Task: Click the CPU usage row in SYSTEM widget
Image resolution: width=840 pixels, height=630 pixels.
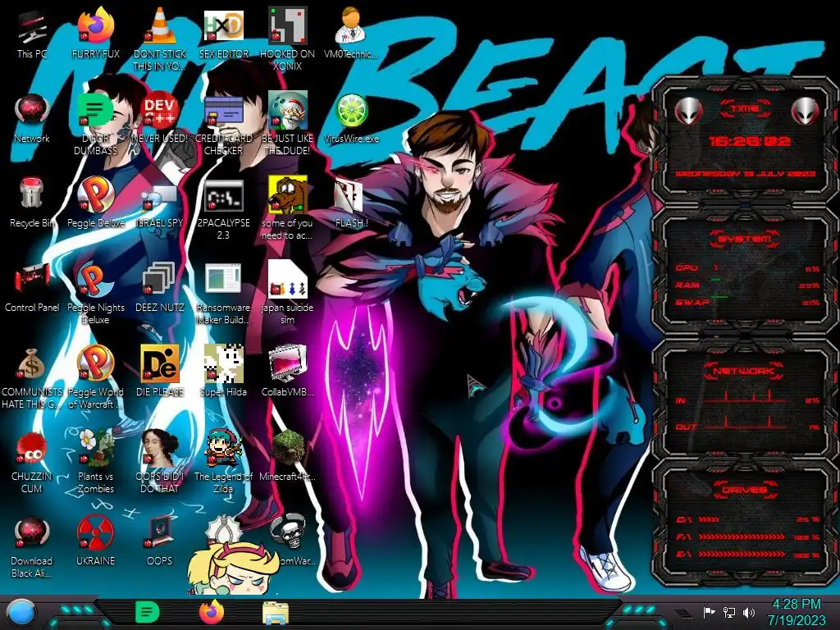Action: click(748, 268)
